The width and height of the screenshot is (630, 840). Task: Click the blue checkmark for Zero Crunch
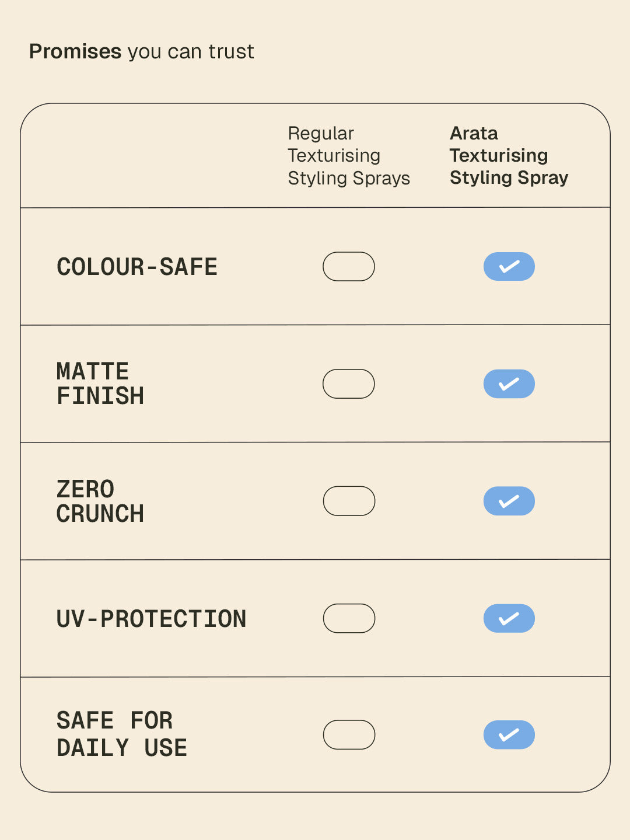(509, 501)
